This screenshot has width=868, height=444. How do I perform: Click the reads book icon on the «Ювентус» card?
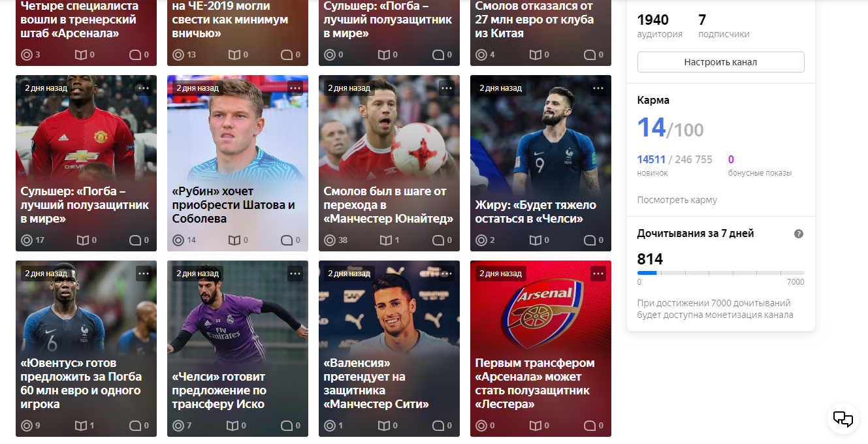tap(81, 426)
